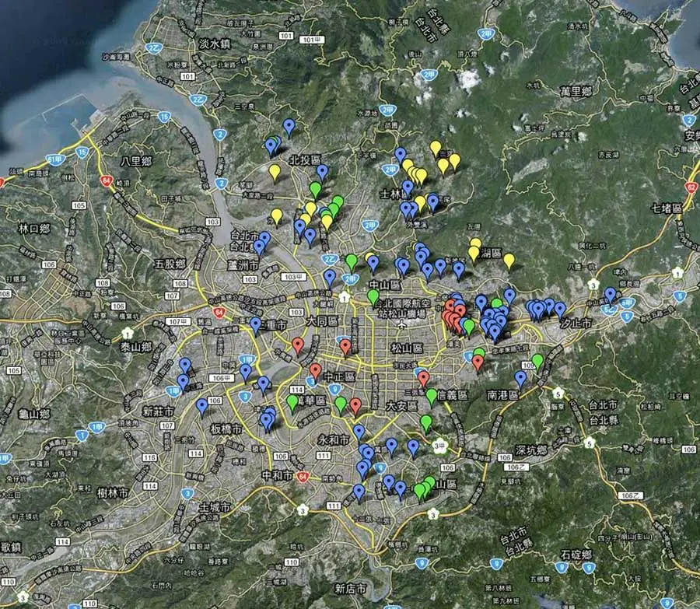Click the route 101 marker near the top
This screenshot has width=700, height=609.
(x=285, y=36)
